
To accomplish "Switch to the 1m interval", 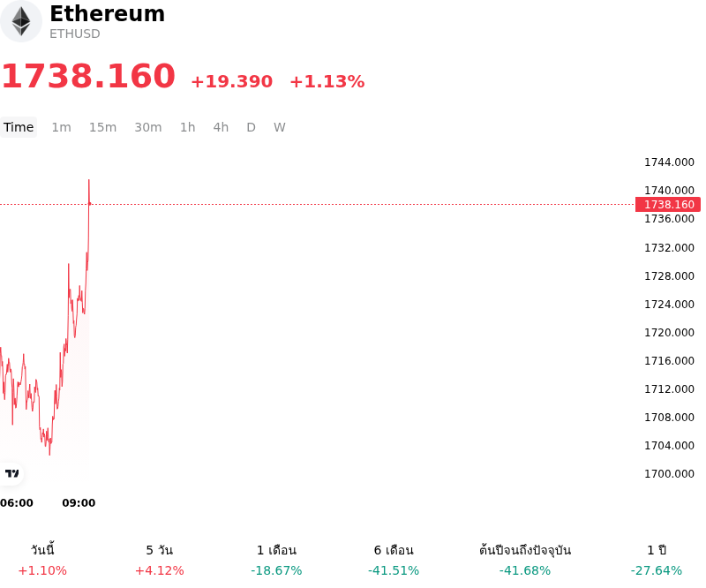I will (x=61, y=127).
